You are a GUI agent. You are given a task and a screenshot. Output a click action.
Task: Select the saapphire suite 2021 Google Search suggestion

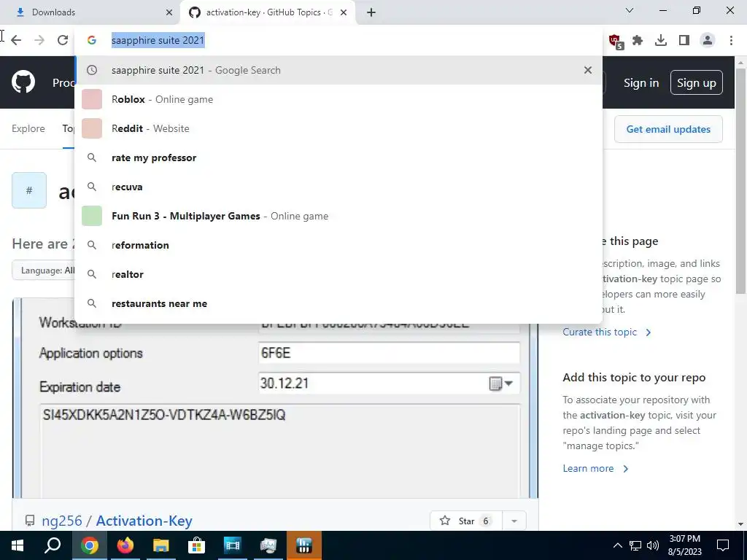tap(338, 70)
